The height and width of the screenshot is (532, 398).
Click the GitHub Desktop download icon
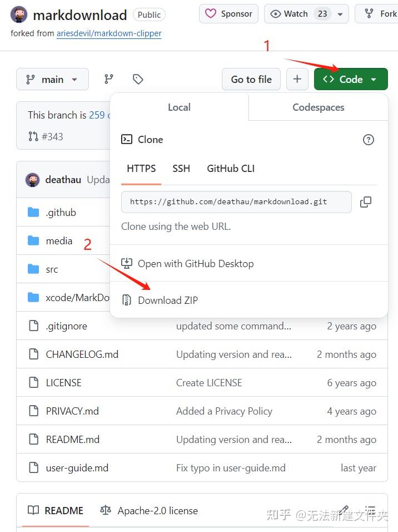[127, 264]
